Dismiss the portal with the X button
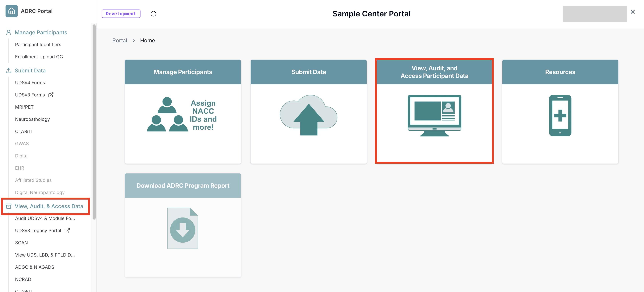 click(x=633, y=11)
